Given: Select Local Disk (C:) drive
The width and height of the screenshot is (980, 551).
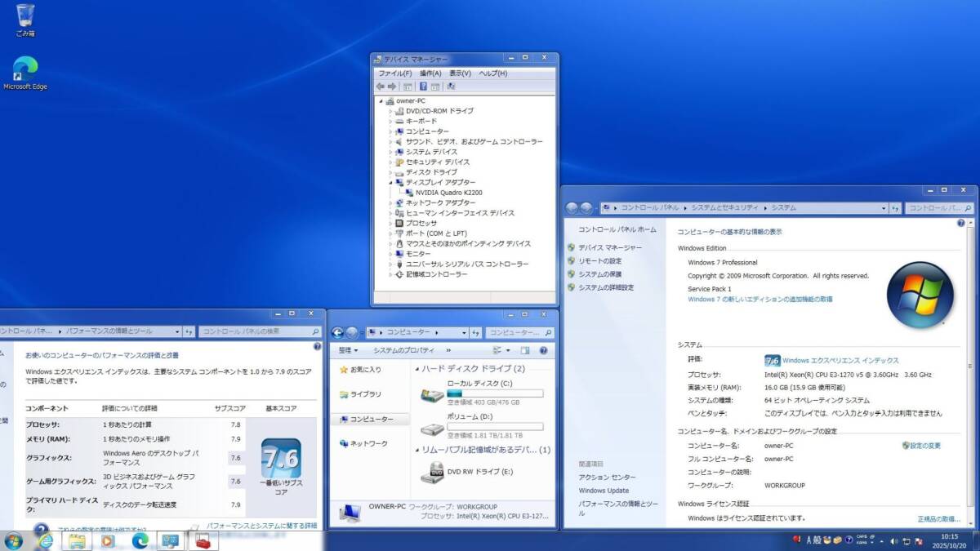Looking at the screenshot, I should [x=432, y=394].
